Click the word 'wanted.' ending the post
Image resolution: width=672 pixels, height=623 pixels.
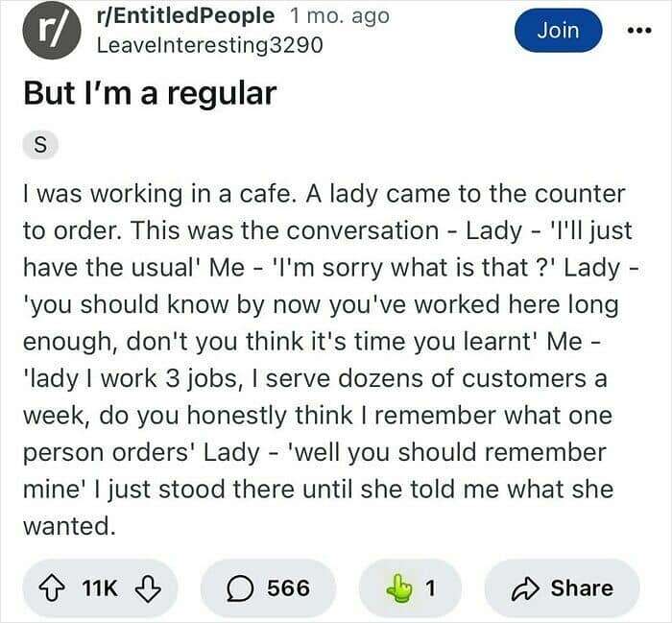coord(67,526)
